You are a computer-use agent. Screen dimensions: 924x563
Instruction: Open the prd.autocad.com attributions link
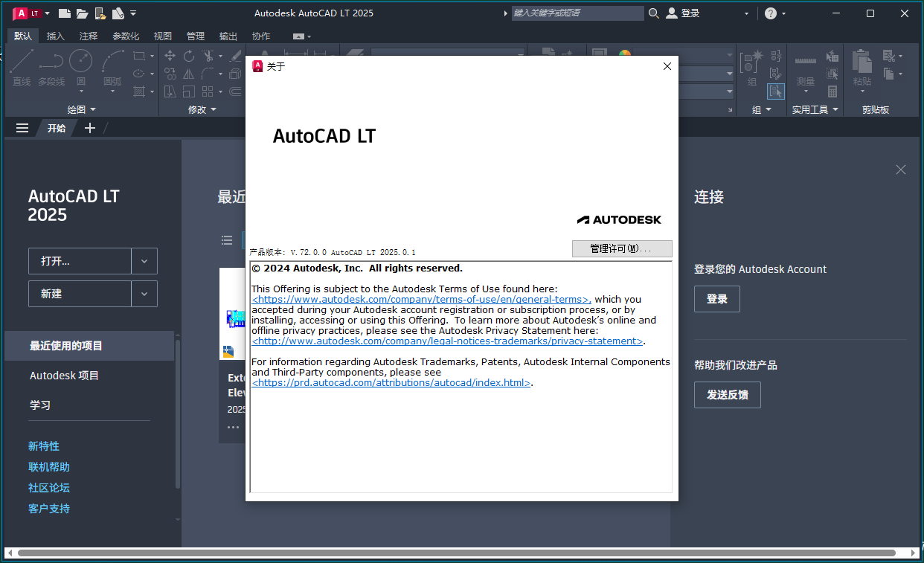[x=391, y=383]
